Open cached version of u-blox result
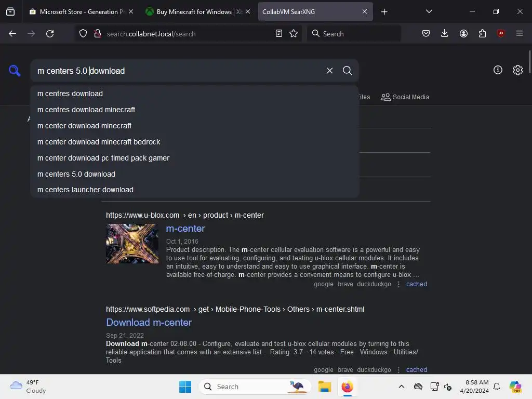Screen dimensions: 532x399 point(416,284)
